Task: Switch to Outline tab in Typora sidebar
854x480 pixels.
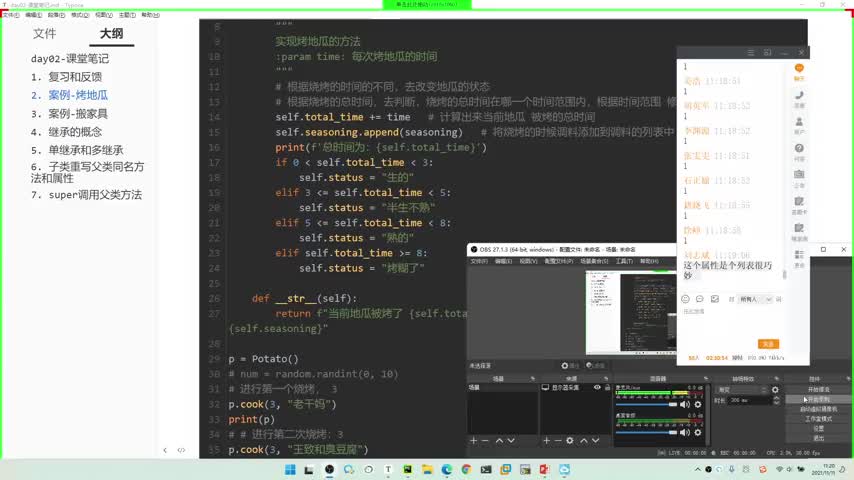Action: point(111,34)
